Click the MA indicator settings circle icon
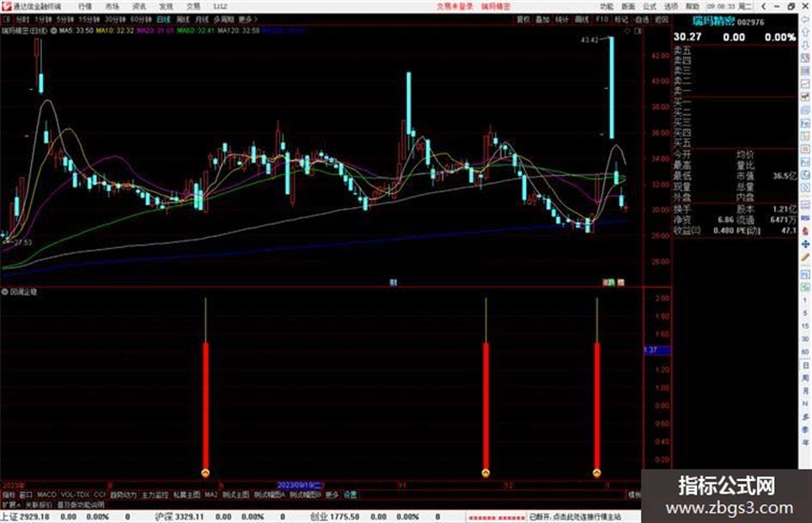812x523 pixels. click(x=54, y=31)
